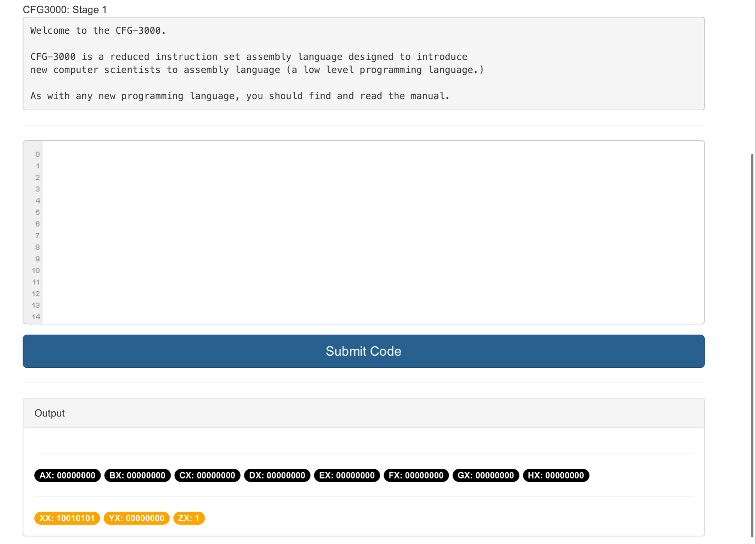756x544 pixels.
Task: Click inside the code editor text area
Action: click(x=373, y=232)
